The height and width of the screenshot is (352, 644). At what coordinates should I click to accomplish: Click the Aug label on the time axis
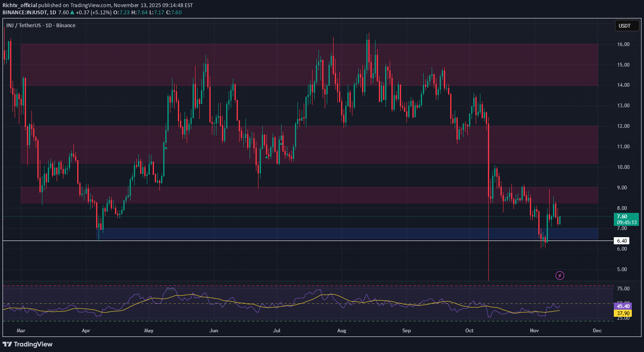tap(342, 331)
